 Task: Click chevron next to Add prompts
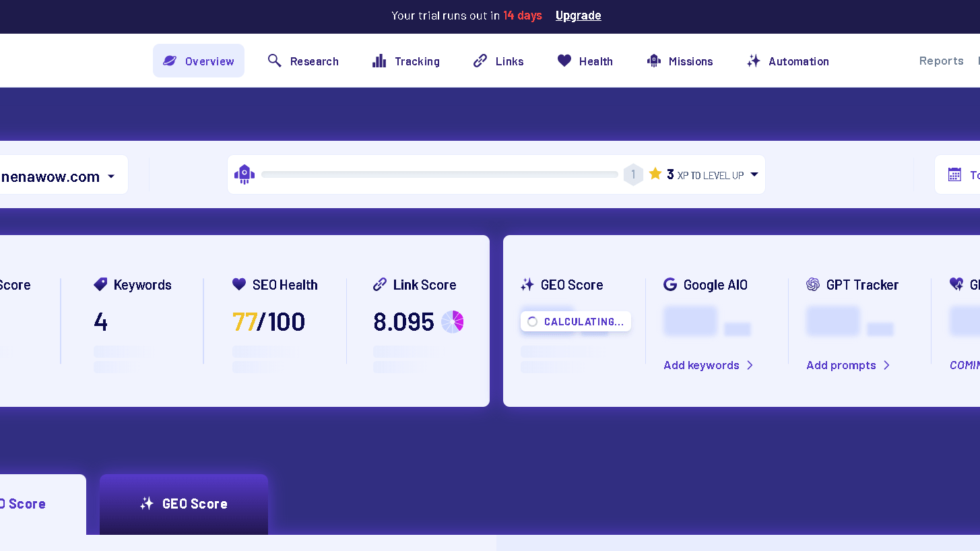pos(886,365)
